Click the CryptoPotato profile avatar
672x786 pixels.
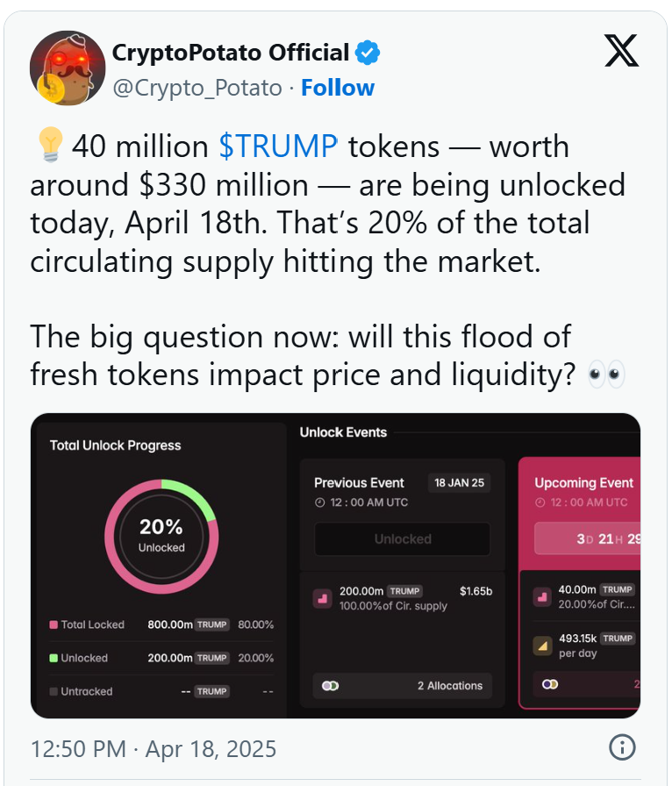click(68, 68)
